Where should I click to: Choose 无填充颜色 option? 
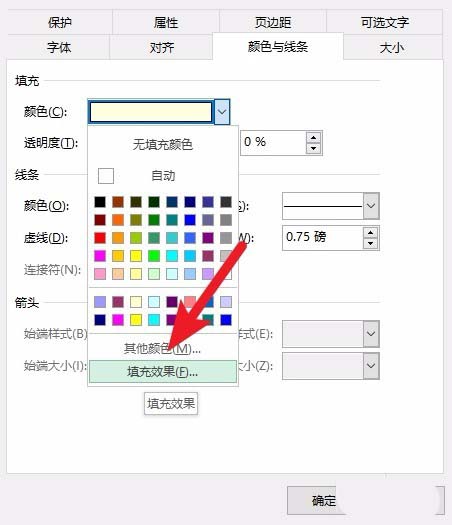(163, 145)
